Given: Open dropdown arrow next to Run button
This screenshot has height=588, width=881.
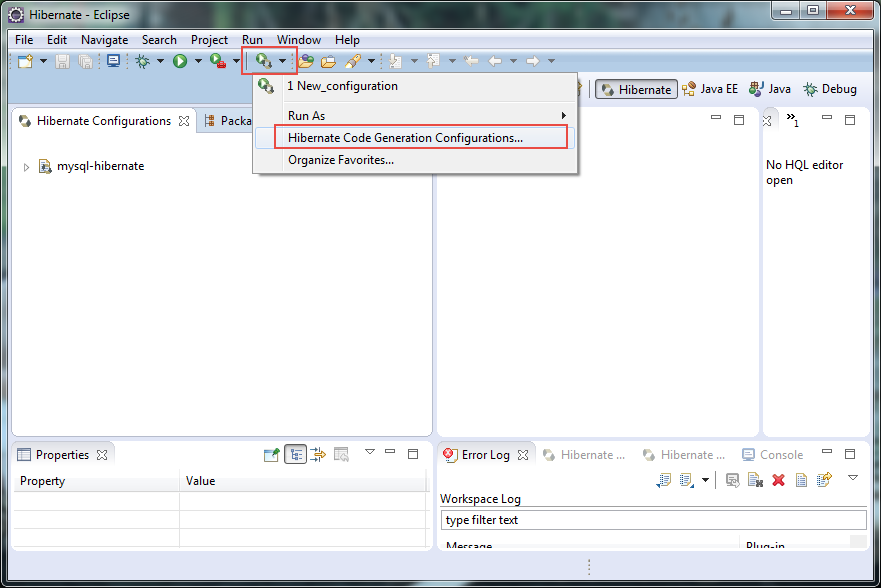Looking at the screenshot, I should tap(198, 61).
